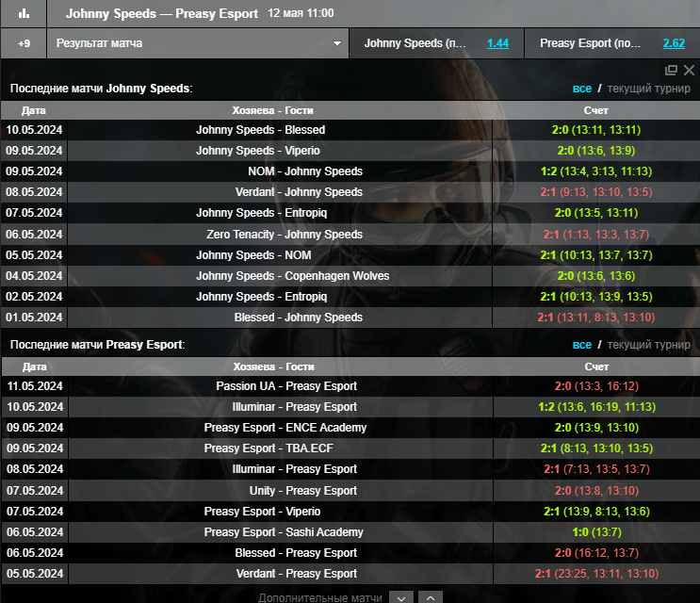Viewport: 700px width, 603px height.
Task: Select the Blessed - Johnny Speeds row
Action: pos(350,318)
